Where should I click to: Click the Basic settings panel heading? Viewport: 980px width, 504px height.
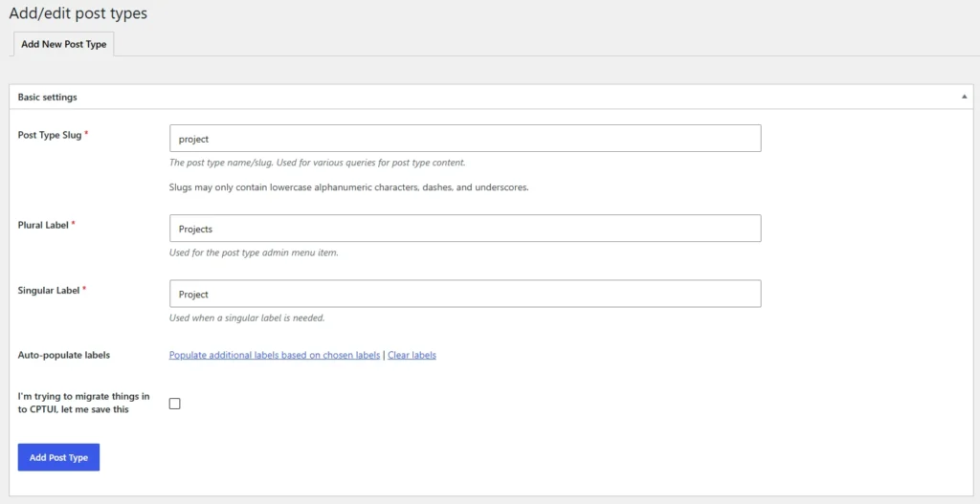[48, 98]
